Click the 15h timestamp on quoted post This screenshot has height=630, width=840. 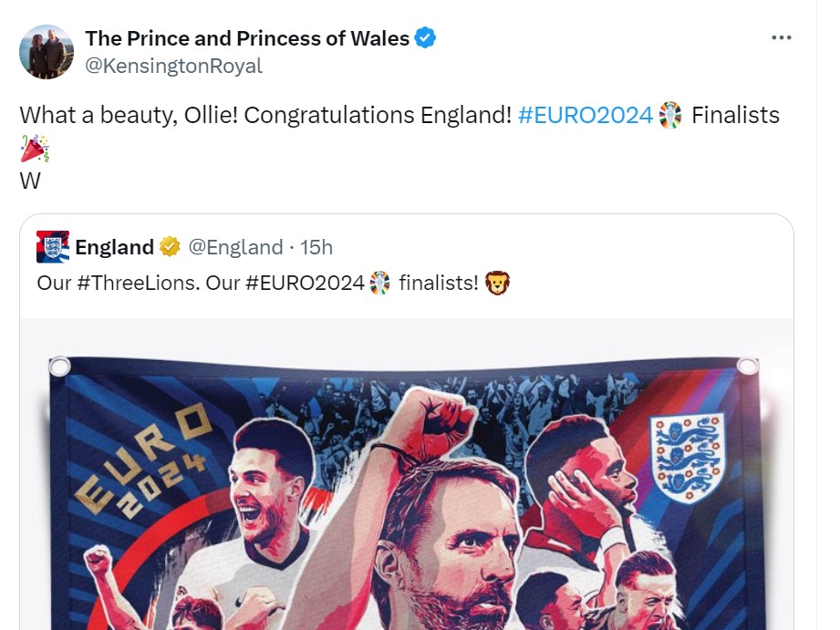click(316, 247)
